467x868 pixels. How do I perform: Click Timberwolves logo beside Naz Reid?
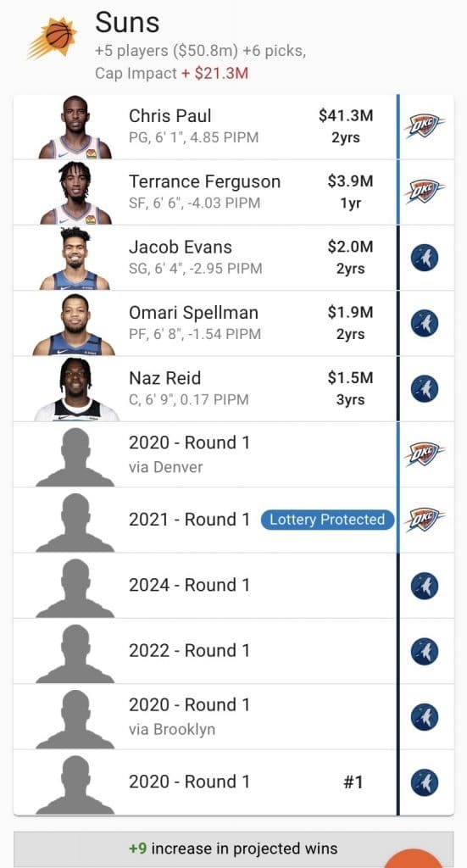[425, 388]
